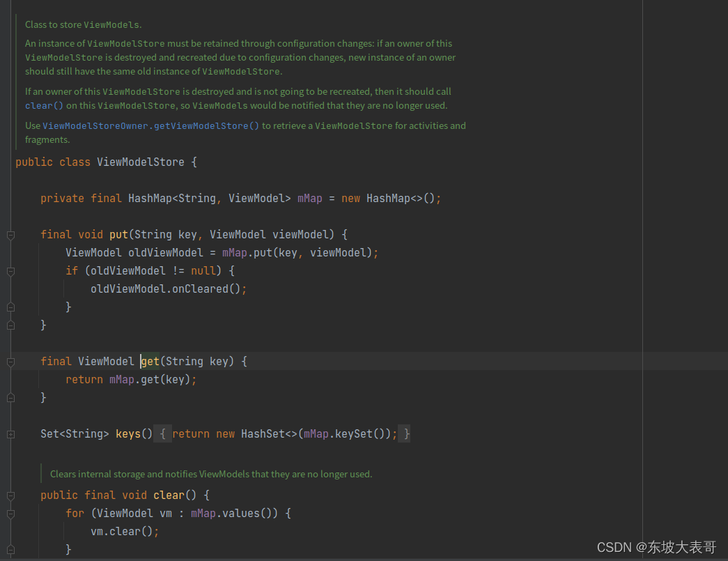The width and height of the screenshot is (728, 561).
Task: Click the put method name
Action: pos(119,235)
